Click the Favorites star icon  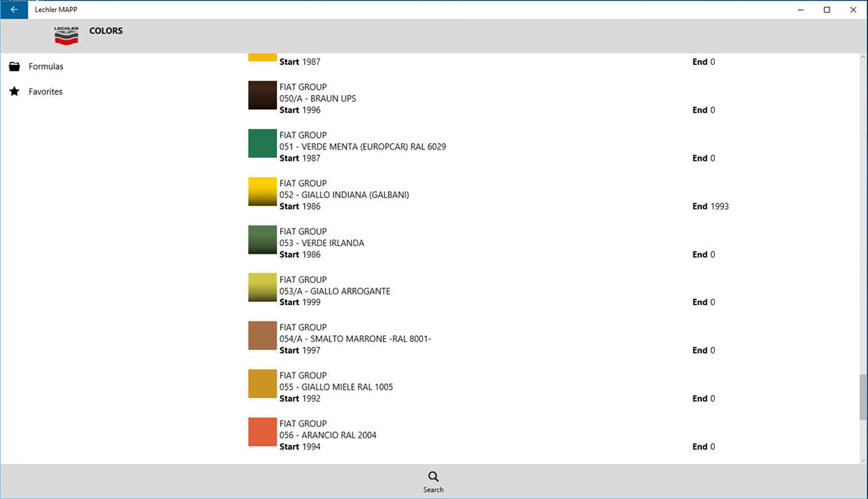point(15,91)
